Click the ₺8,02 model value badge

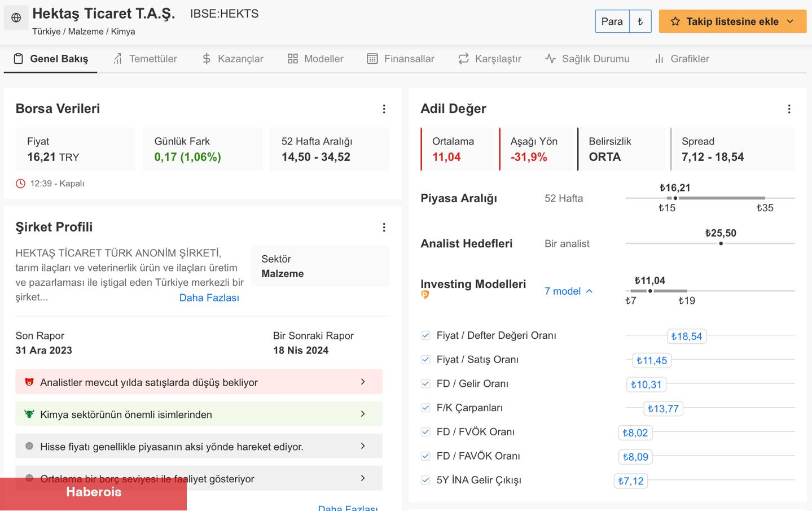point(635,433)
